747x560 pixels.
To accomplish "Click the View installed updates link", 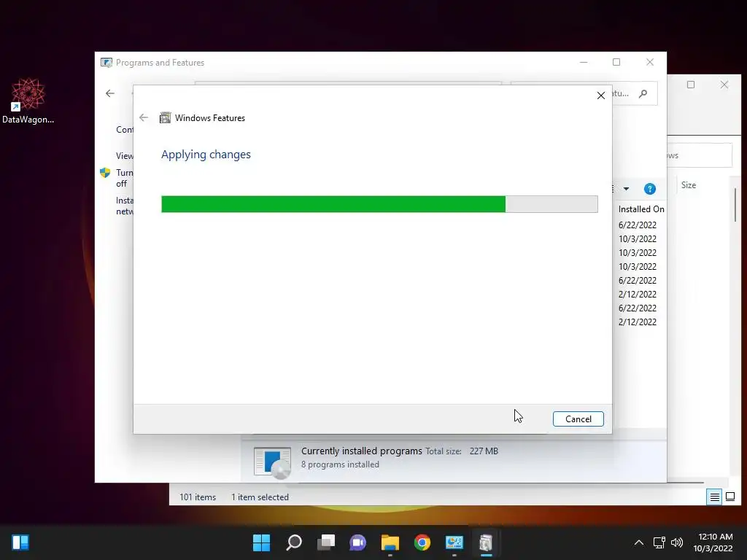I will (x=125, y=156).
